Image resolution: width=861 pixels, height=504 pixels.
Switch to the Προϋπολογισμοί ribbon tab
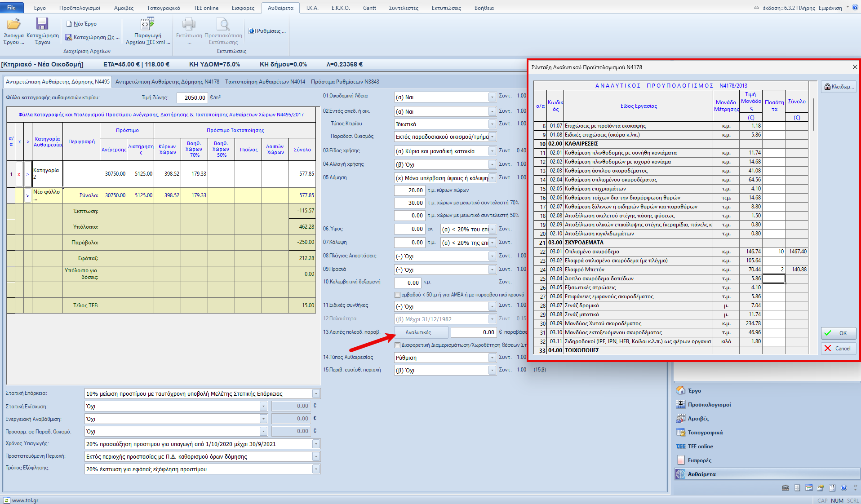click(80, 8)
